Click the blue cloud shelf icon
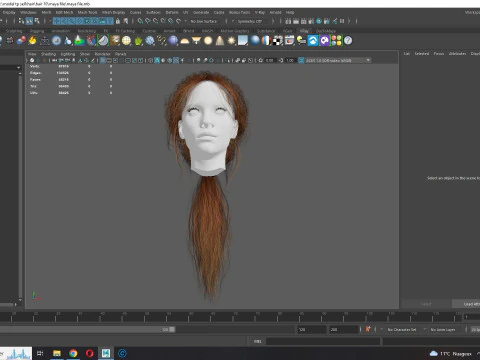 click(x=313, y=41)
